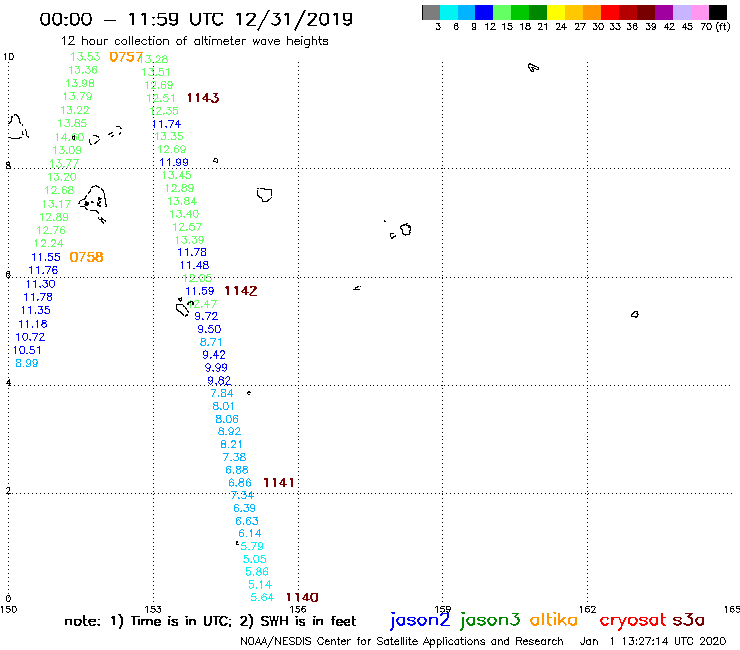Select the 11.59 wave height reading
740x650 pixels.
[x=200, y=291]
